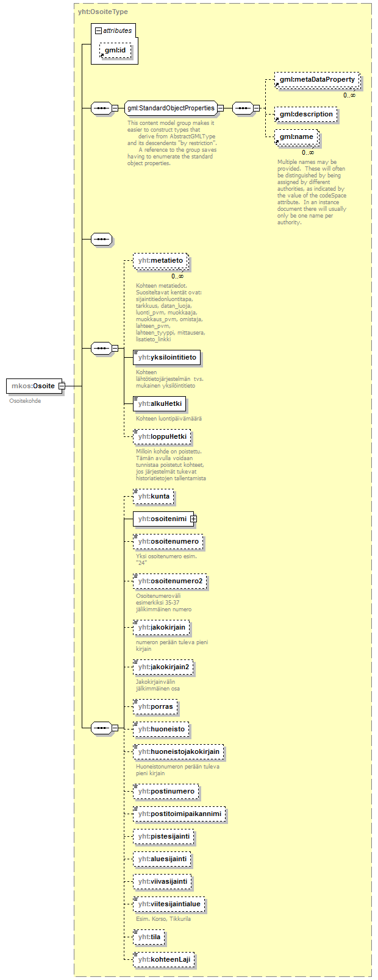Viewport: 378px width, 980px height.
Task: Collapse children of gml:StandardObjectProperties group
Action: tap(220, 108)
